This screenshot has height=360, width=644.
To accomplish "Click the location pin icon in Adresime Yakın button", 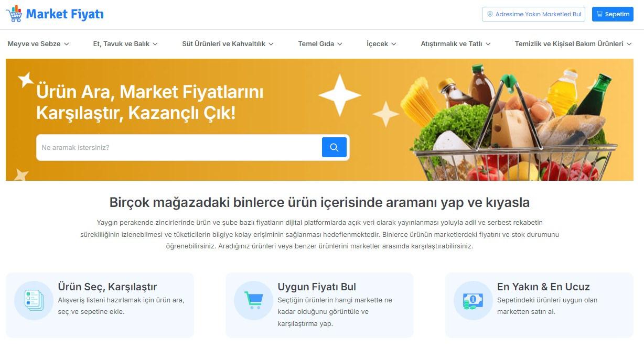I will pos(490,14).
